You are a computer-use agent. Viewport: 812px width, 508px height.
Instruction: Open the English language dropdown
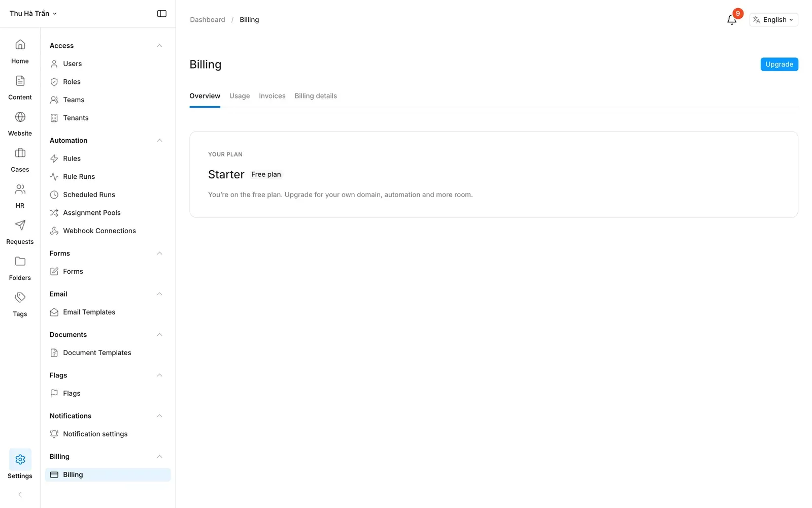tap(773, 20)
